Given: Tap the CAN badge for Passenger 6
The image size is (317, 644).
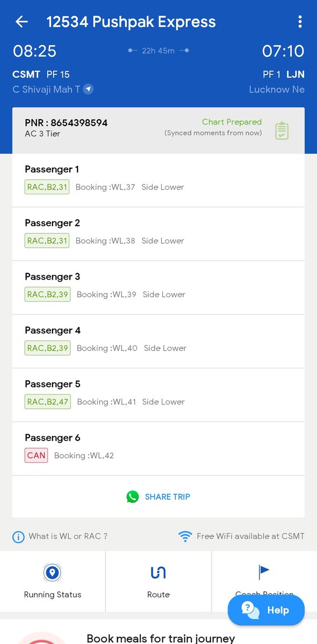Looking at the screenshot, I should pyautogui.click(x=36, y=455).
